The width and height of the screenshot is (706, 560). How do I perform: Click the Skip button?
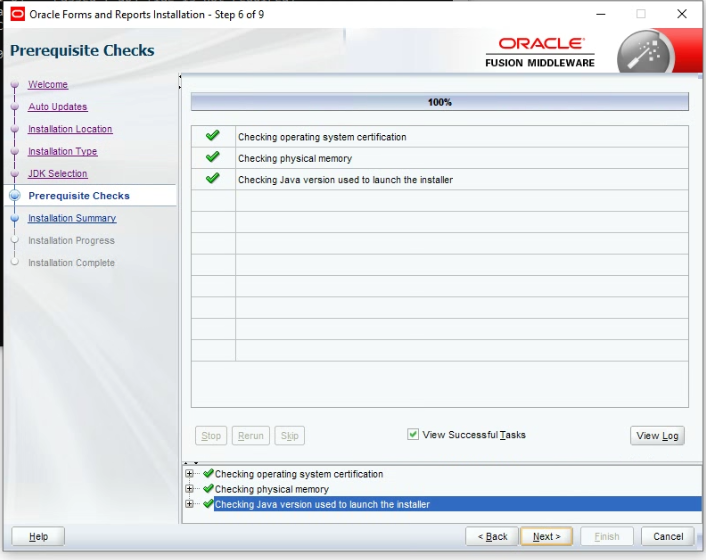click(x=290, y=435)
